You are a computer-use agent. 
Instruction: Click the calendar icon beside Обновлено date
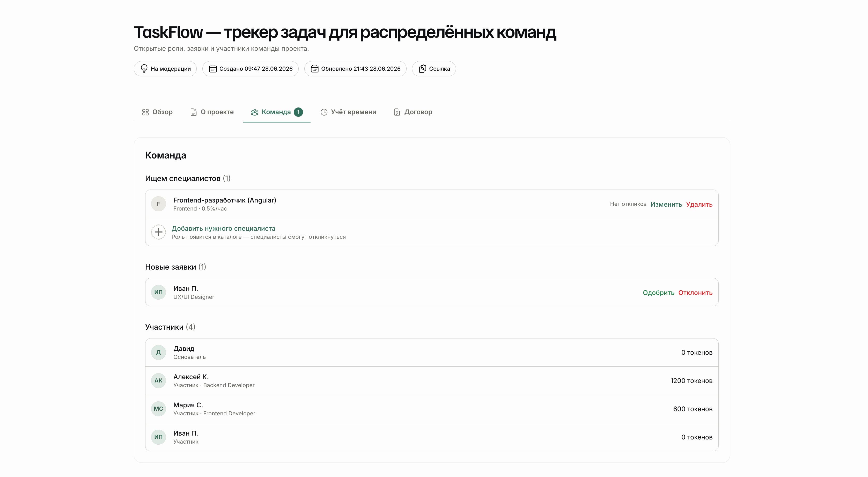[314, 69]
